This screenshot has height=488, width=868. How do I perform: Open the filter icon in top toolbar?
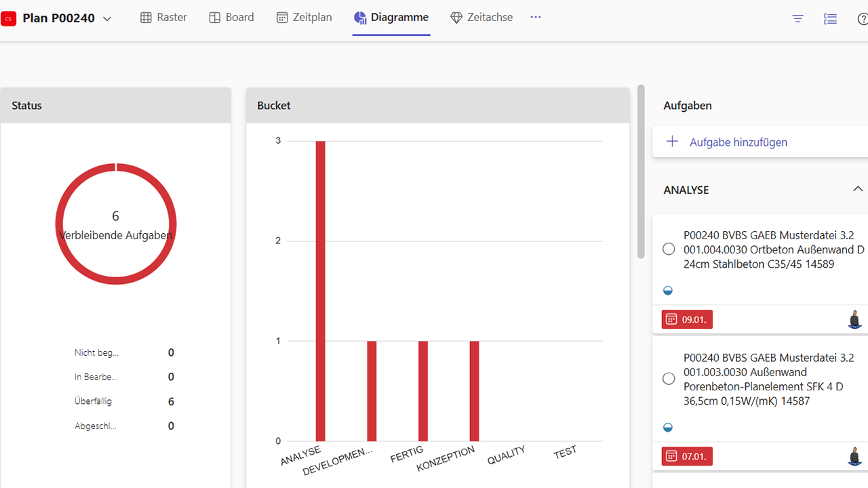pyautogui.click(x=798, y=19)
